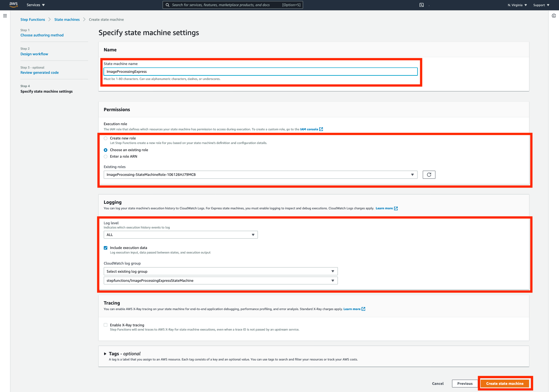The width and height of the screenshot is (559, 392).
Task: Go to Design workflow step
Action: point(34,54)
